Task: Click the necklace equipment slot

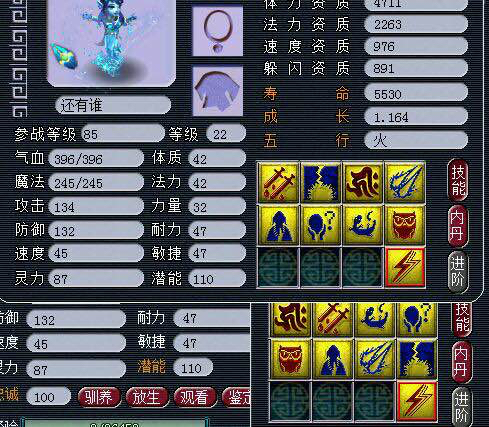Action: tap(218, 31)
